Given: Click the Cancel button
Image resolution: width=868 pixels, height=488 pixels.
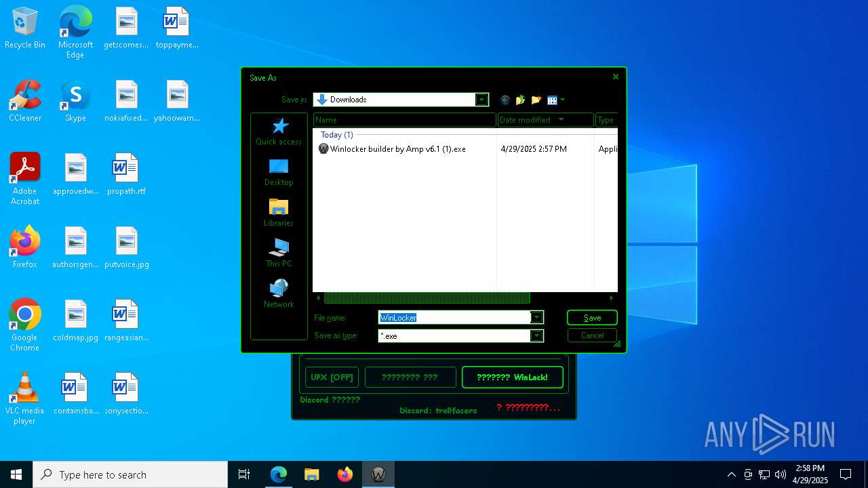Looking at the screenshot, I should pos(592,335).
